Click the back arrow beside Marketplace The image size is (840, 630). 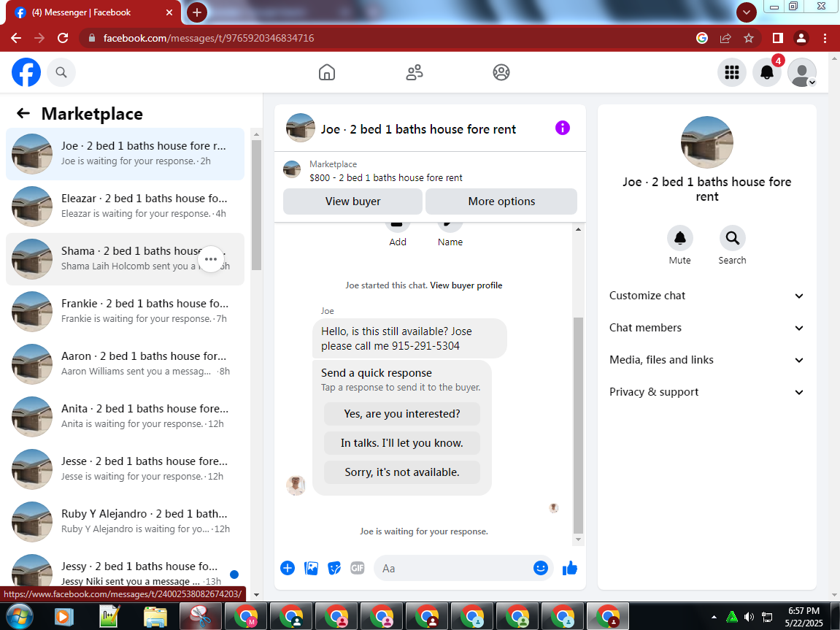pos(23,113)
